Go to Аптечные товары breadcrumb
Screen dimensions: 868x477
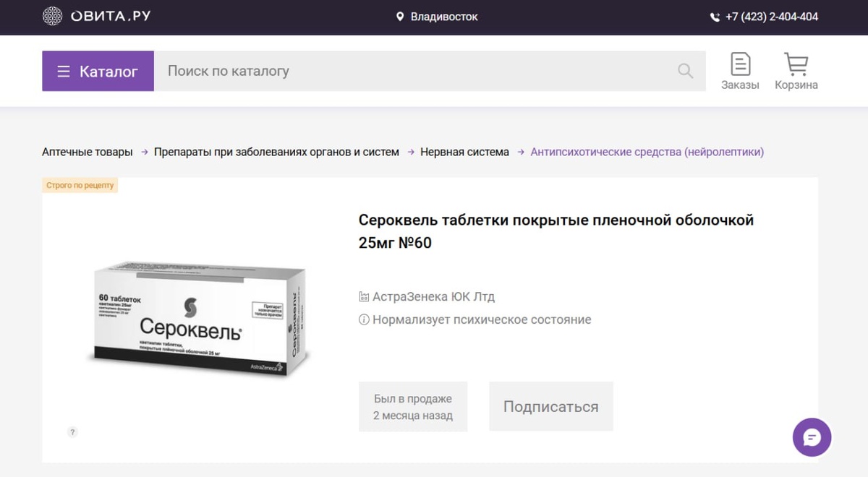88,152
